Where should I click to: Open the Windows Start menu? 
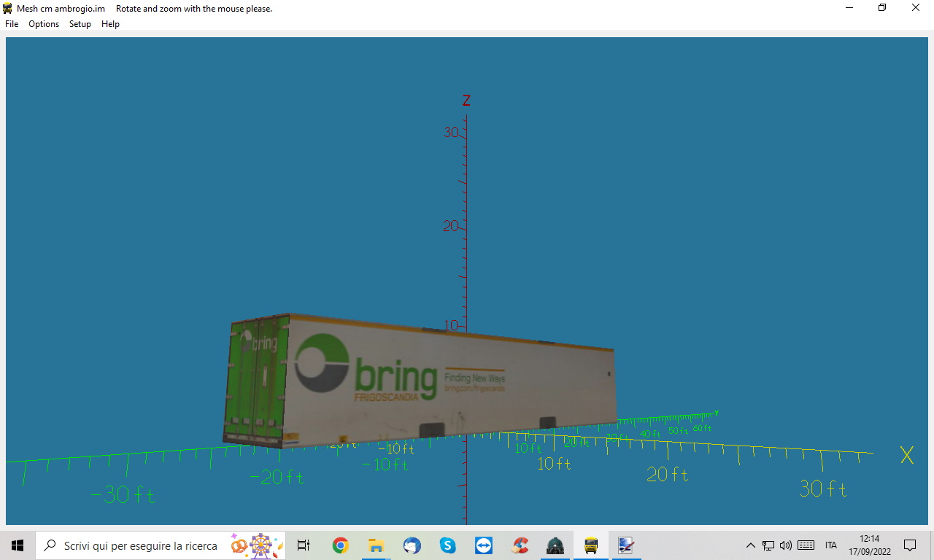click(x=18, y=545)
